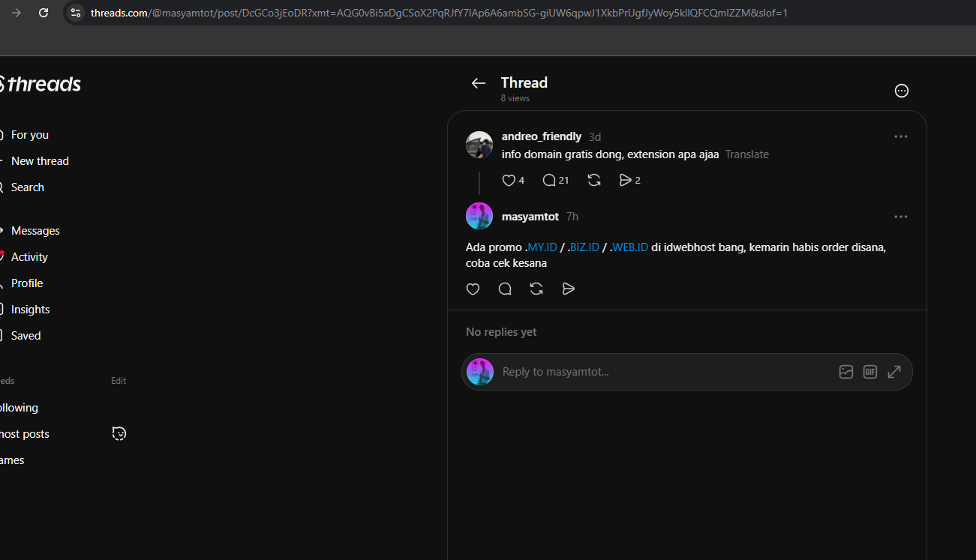The height and width of the screenshot is (560, 976).
Task: Attach an image in the reply box
Action: 846,372
